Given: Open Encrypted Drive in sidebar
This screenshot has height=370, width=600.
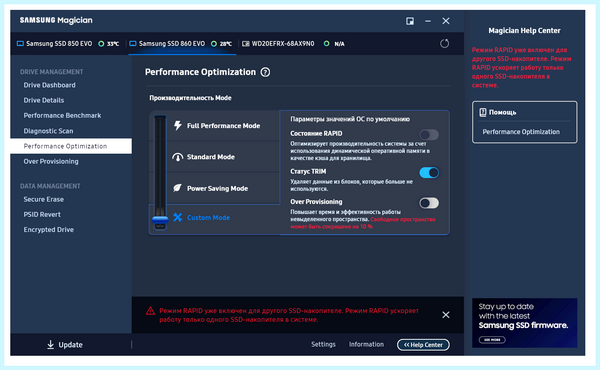Looking at the screenshot, I should pos(49,230).
